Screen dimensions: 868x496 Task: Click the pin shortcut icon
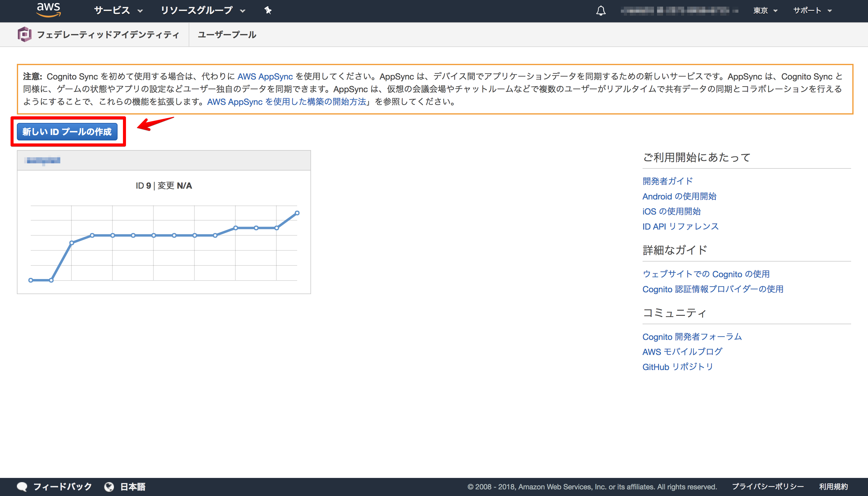click(x=268, y=11)
